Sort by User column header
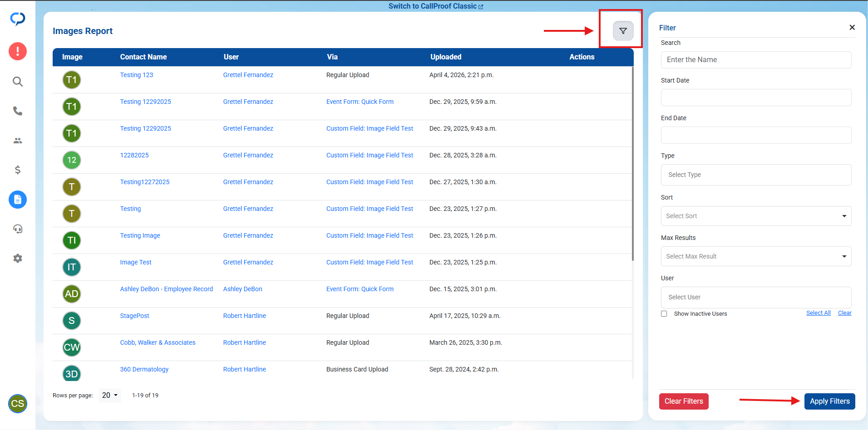The width and height of the screenshot is (868, 430). point(231,57)
